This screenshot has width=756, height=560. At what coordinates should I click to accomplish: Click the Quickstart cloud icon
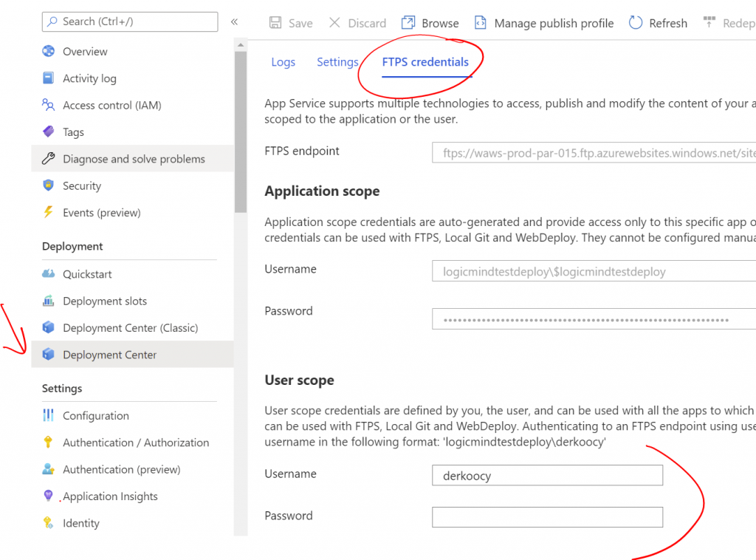[x=48, y=273]
